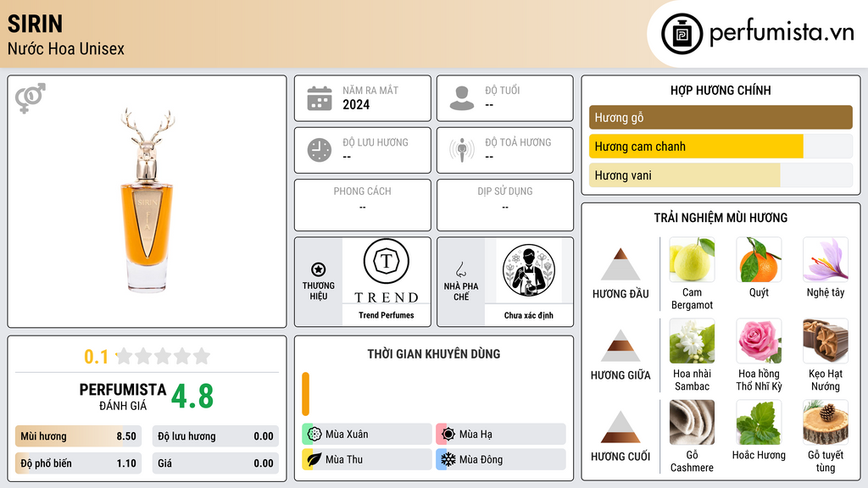This screenshot has width=868, height=488.
Task: Click the calendar icon beside Năm Ra Mắt
Action: pyautogui.click(x=320, y=98)
